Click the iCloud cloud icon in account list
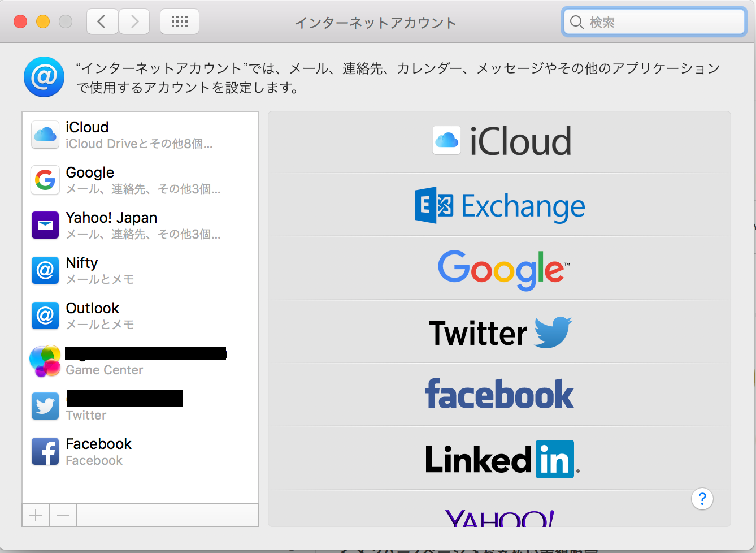The width and height of the screenshot is (756, 553). (x=45, y=135)
